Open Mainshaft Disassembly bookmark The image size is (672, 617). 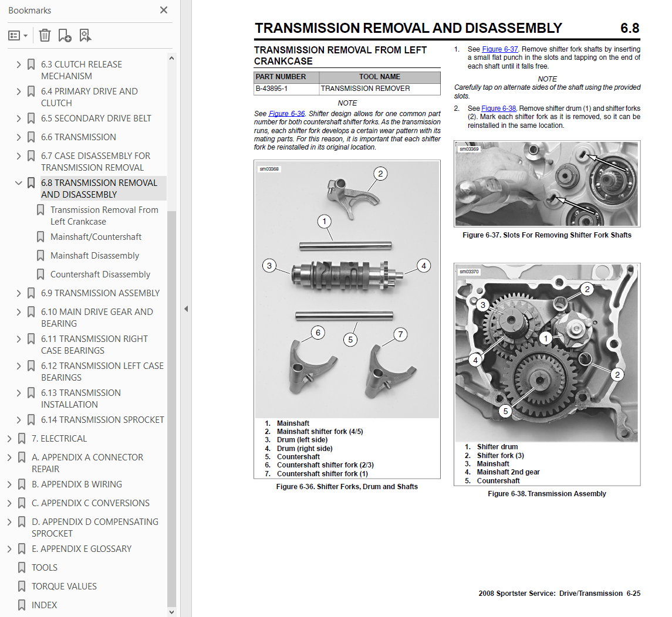tap(94, 256)
